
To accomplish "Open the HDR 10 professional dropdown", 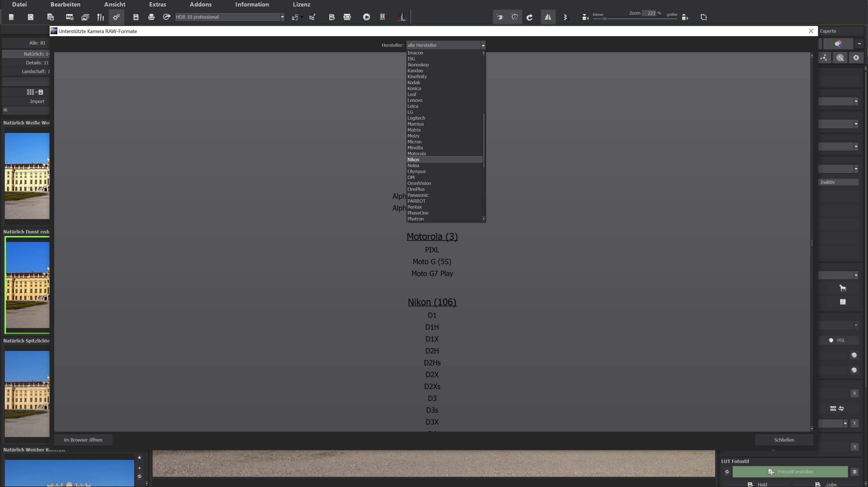I will pos(230,17).
